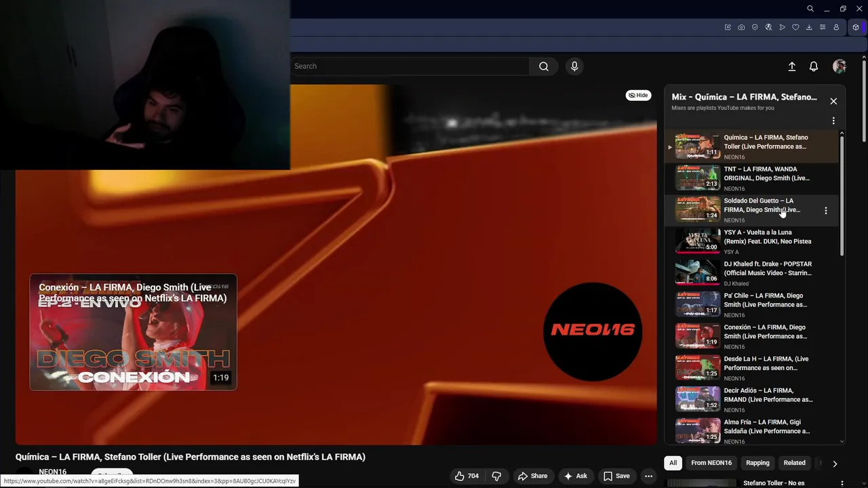Viewport: 868px width, 488px height.
Task: Select the From NEON16 filter chip
Action: pyautogui.click(x=711, y=463)
